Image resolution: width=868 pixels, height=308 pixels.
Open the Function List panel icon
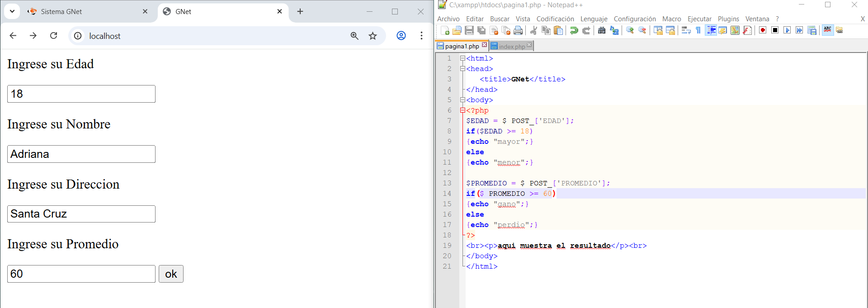click(x=747, y=30)
